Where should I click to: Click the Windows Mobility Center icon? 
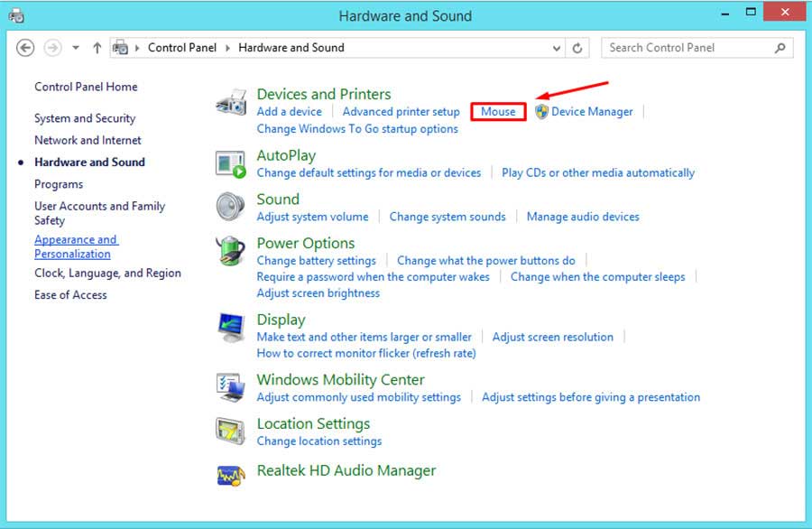(230, 387)
